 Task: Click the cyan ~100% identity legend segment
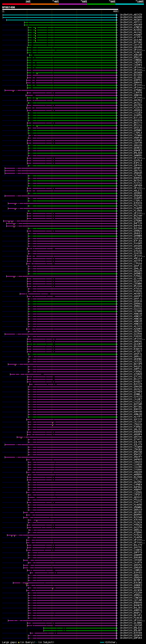130,4
